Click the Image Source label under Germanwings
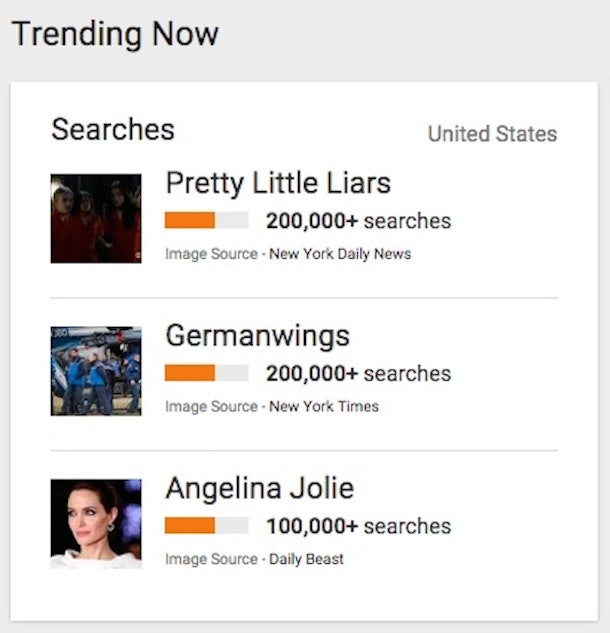The width and height of the screenshot is (610, 633). pyautogui.click(x=210, y=407)
